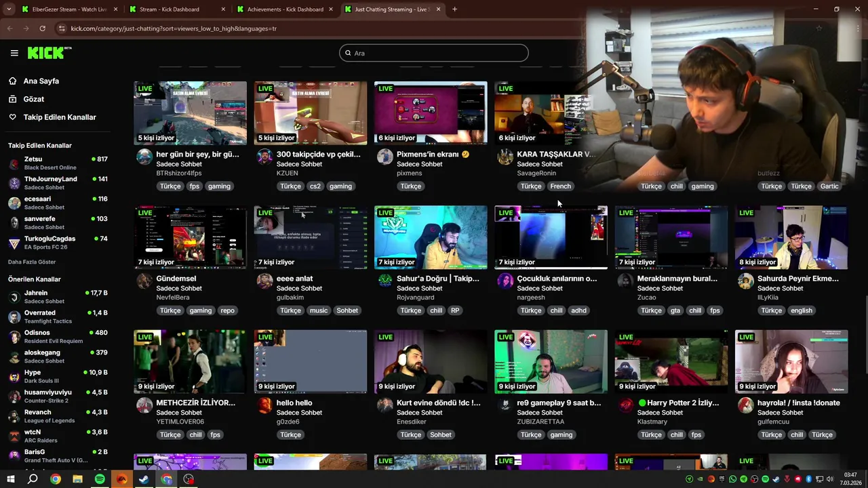Image resolution: width=868 pixels, height=488 pixels.
Task: Open Rojvanguard stream thumbnail
Action: (431, 237)
